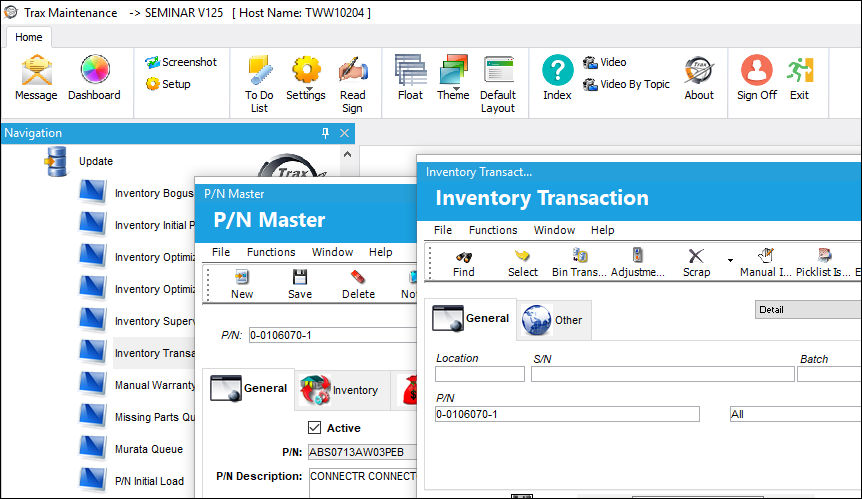Open the To Do List
The image size is (862, 499).
(x=259, y=84)
